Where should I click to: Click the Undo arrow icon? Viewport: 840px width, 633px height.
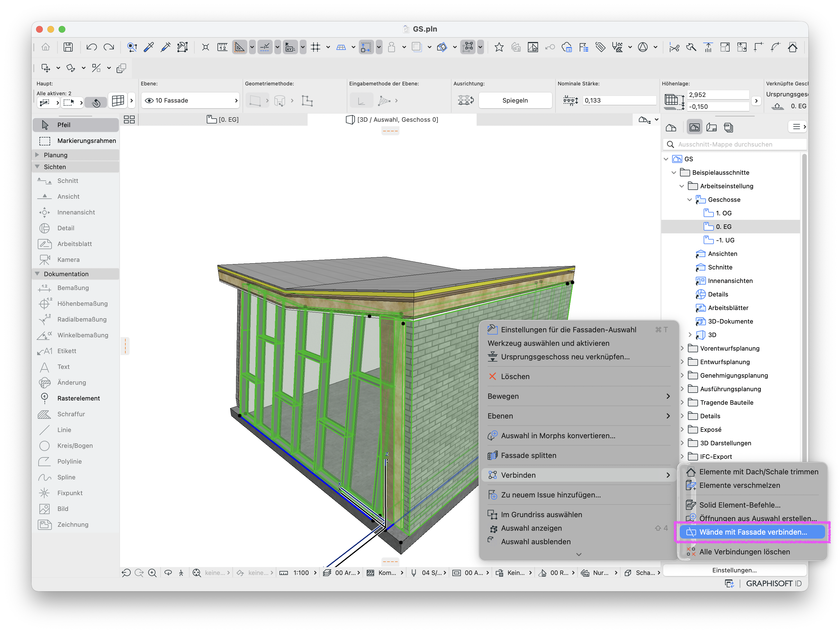(92, 47)
